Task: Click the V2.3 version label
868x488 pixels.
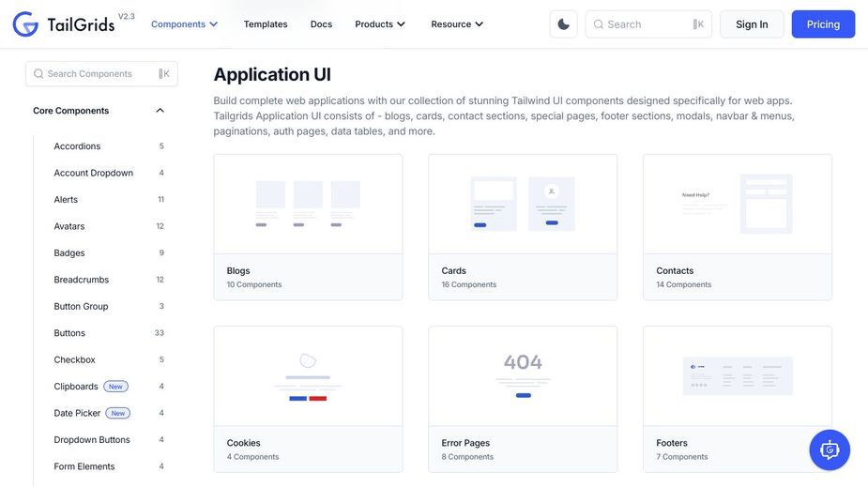Action: coord(127,17)
